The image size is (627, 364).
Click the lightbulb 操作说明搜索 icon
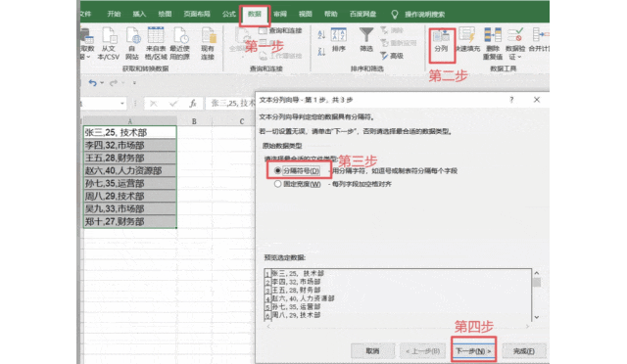[394, 15]
